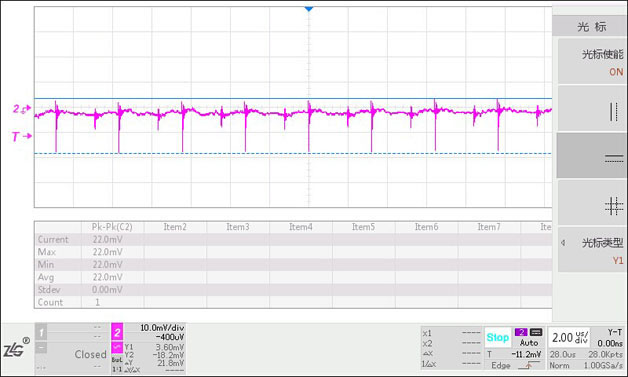Click the ZLG logo icon
The image size is (628, 377).
(x=16, y=348)
